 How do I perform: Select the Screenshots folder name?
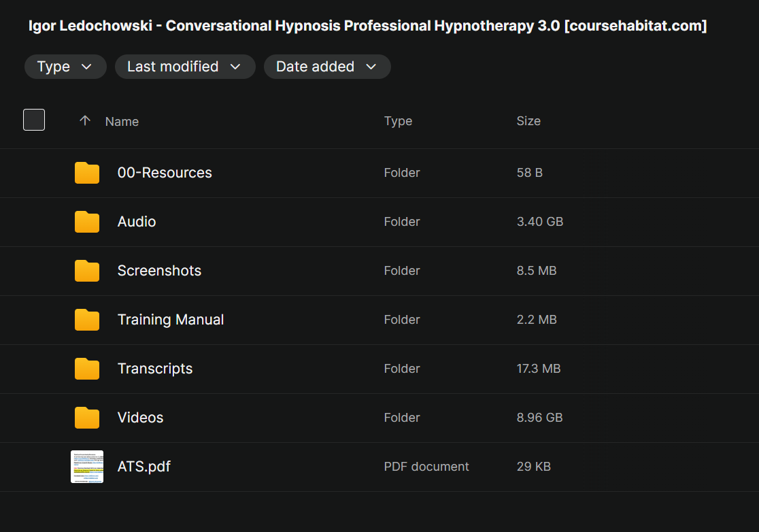(x=159, y=271)
